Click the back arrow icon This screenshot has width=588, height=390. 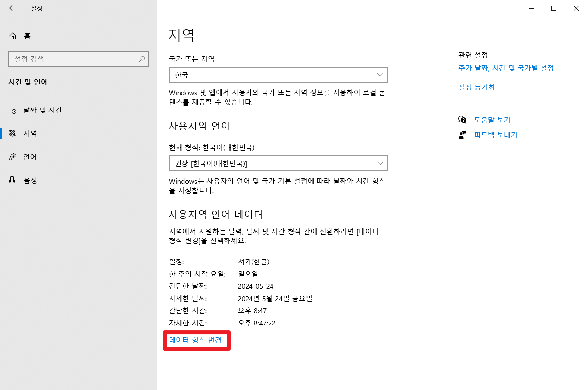pos(12,8)
